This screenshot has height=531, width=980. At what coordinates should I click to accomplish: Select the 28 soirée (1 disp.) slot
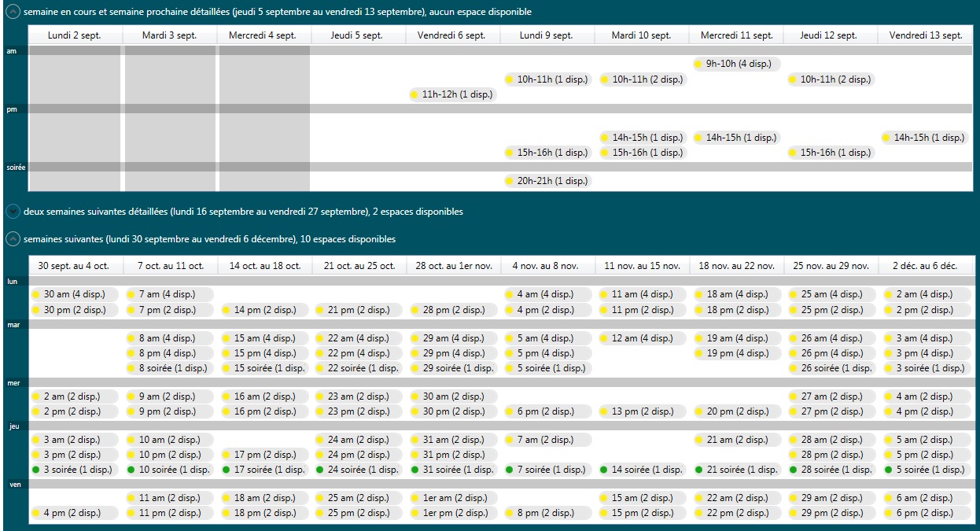(x=831, y=470)
